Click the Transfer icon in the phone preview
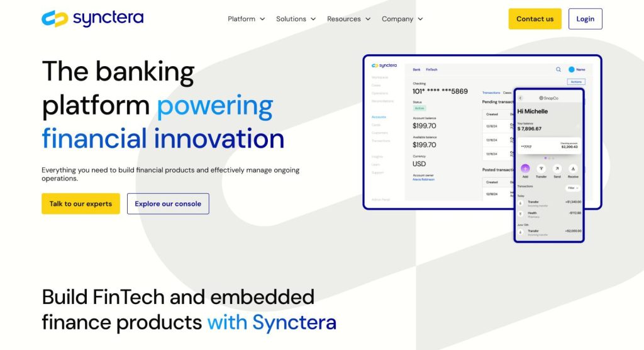 click(541, 168)
